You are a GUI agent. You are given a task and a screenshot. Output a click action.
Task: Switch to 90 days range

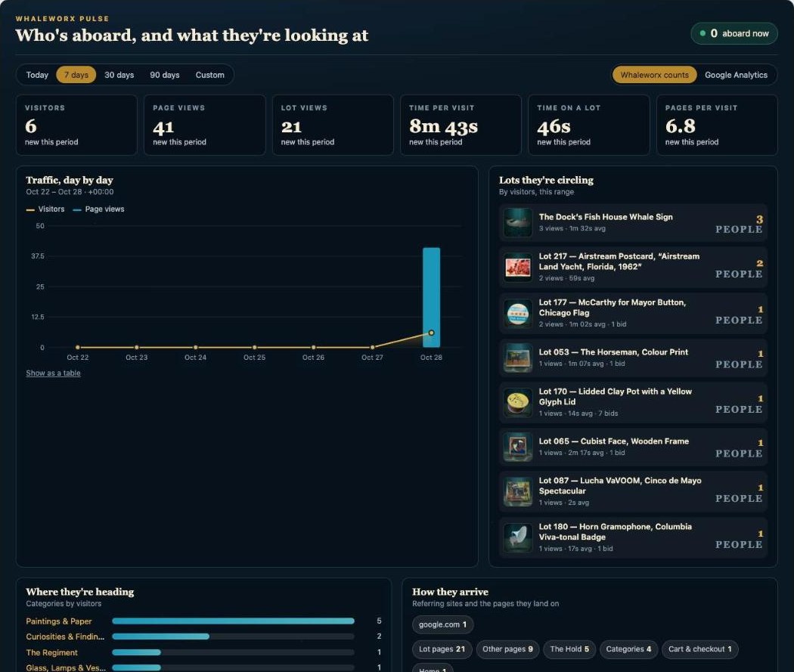165,75
